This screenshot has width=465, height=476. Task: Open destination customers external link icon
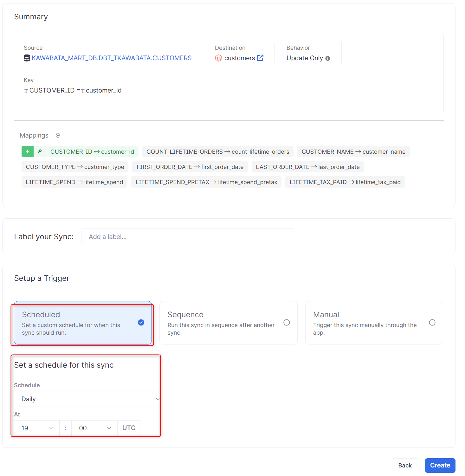[x=260, y=58]
